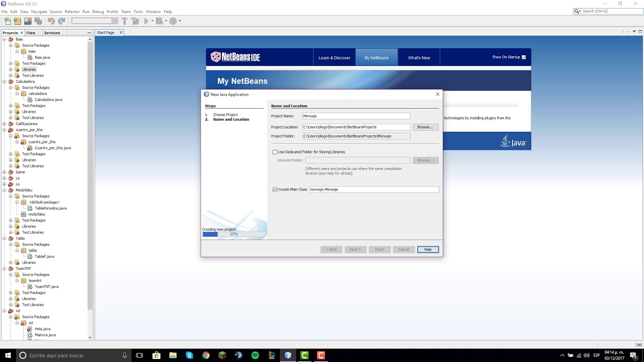Toggle Use Dedicated Folder for Storing Libraries

point(275,152)
